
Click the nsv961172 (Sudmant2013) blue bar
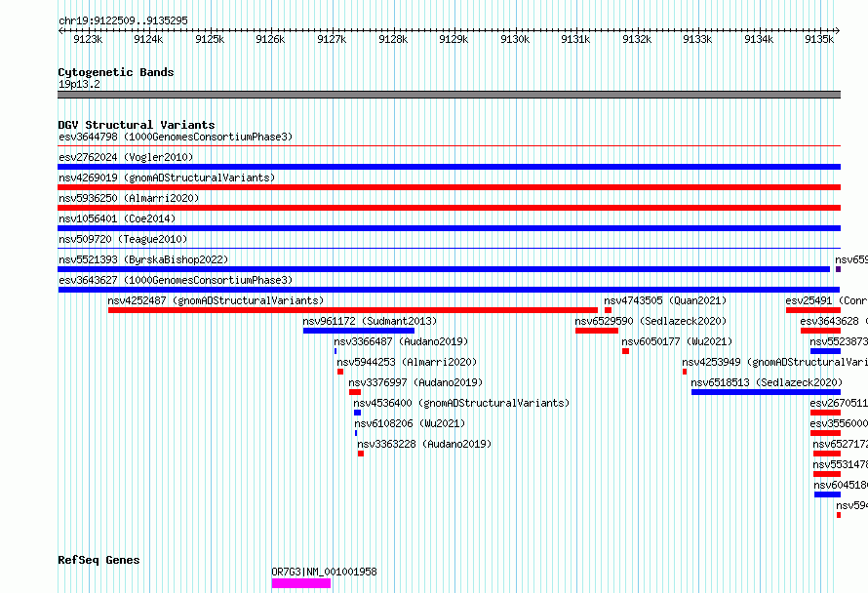pos(359,331)
